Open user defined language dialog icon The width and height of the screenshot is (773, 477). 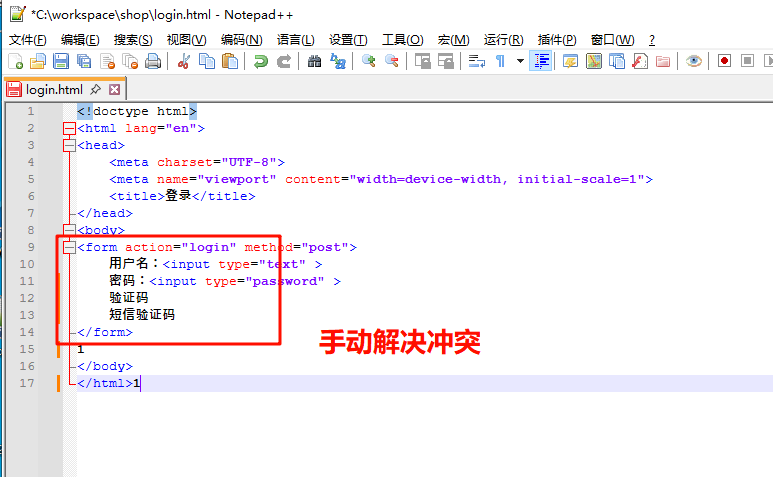pos(571,62)
